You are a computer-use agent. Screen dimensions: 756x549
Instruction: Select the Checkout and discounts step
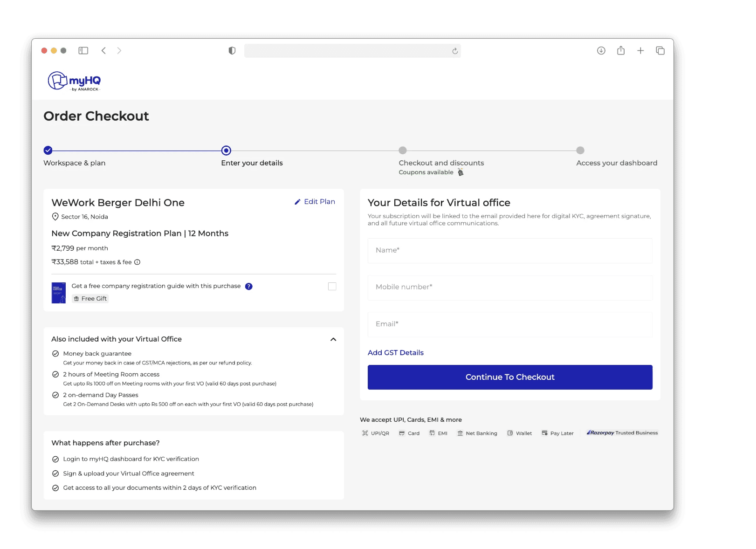tap(441, 163)
